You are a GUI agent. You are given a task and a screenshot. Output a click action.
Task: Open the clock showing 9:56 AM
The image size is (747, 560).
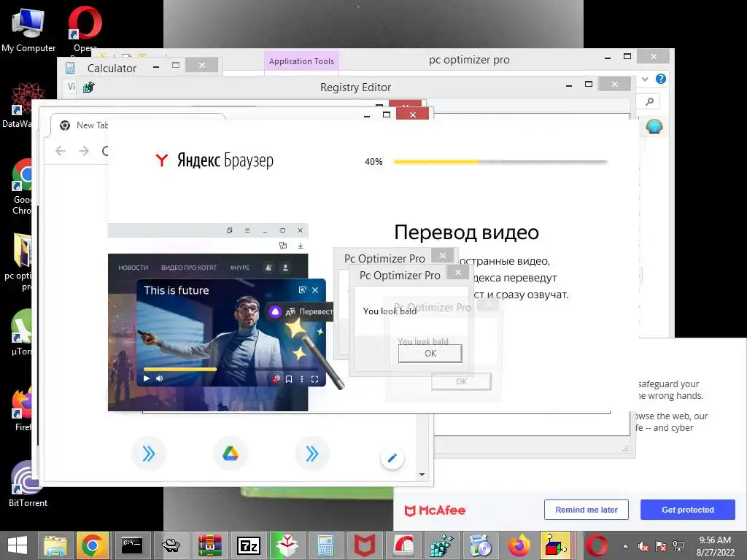[715, 545]
